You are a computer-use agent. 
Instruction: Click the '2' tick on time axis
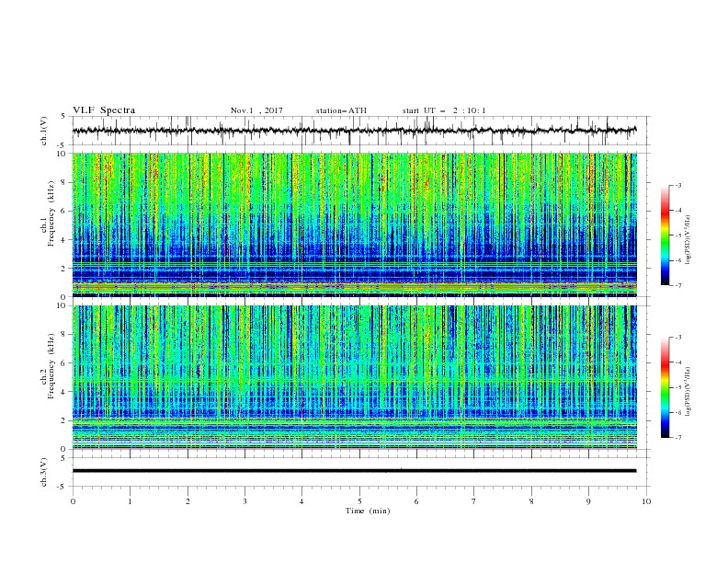coord(188,501)
